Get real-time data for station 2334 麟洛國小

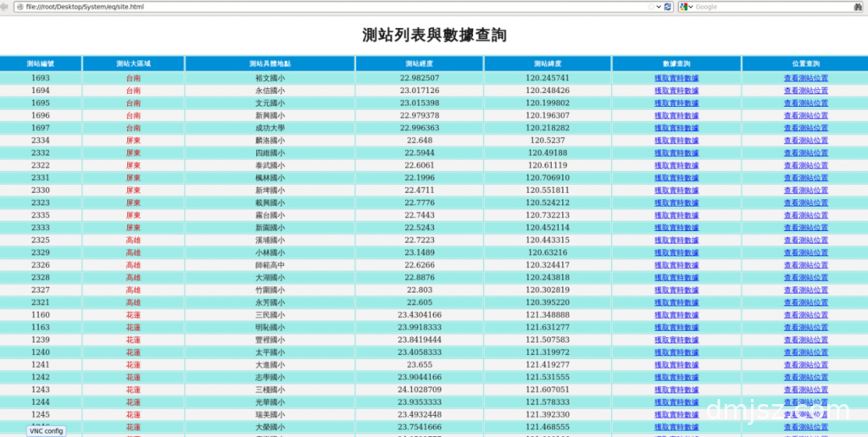(676, 141)
